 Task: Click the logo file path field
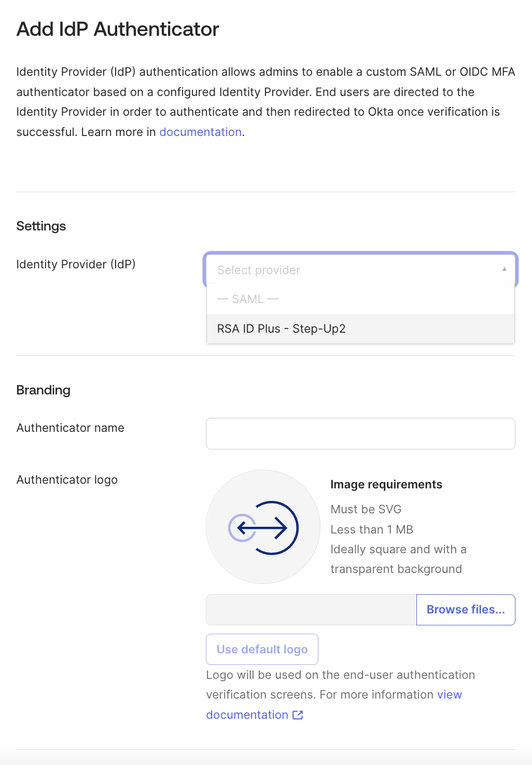pyautogui.click(x=311, y=610)
